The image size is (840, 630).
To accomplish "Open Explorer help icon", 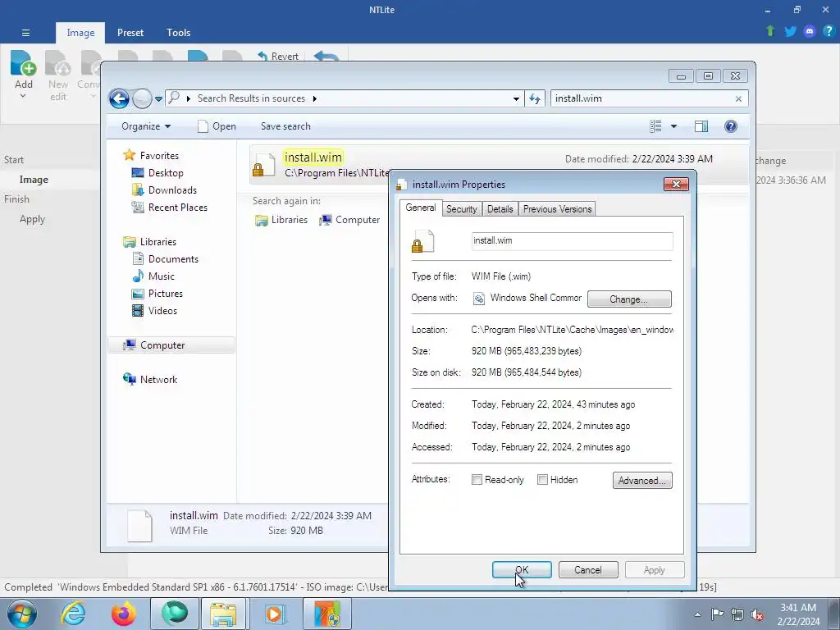I will click(x=731, y=126).
